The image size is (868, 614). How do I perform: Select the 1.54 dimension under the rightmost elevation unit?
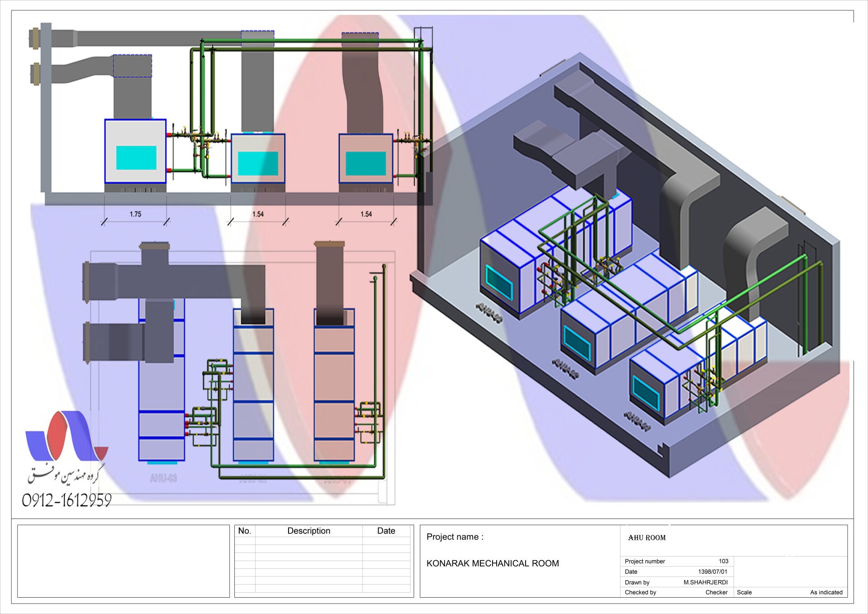(366, 214)
